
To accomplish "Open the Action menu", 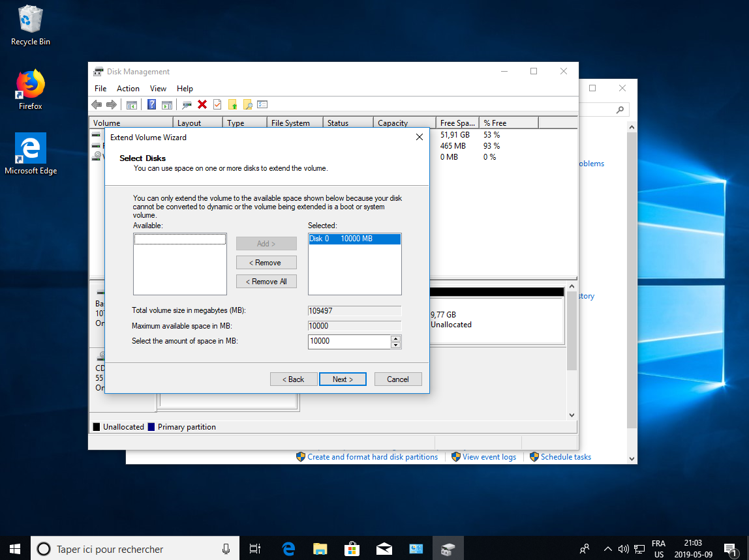I will pyautogui.click(x=128, y=89).
